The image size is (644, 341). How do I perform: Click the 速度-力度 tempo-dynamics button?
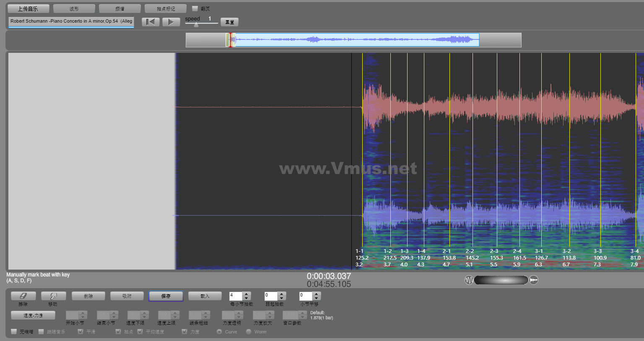pos(33,315)
